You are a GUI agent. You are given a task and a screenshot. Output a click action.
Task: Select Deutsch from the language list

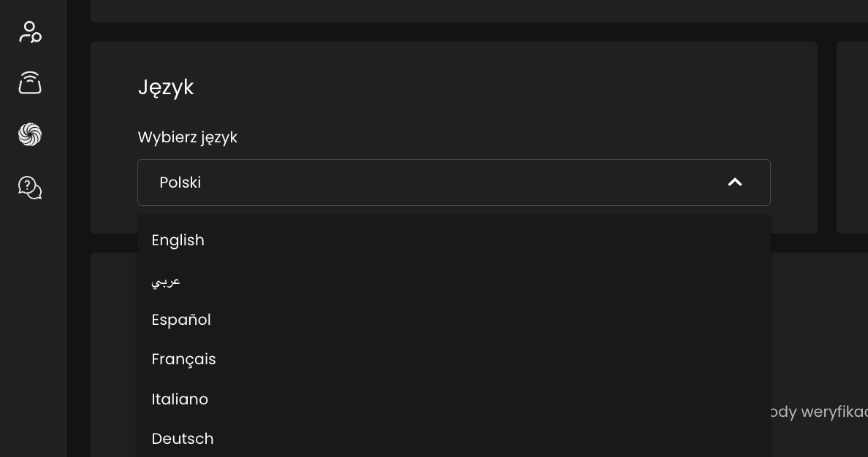(x=454, y=439)
